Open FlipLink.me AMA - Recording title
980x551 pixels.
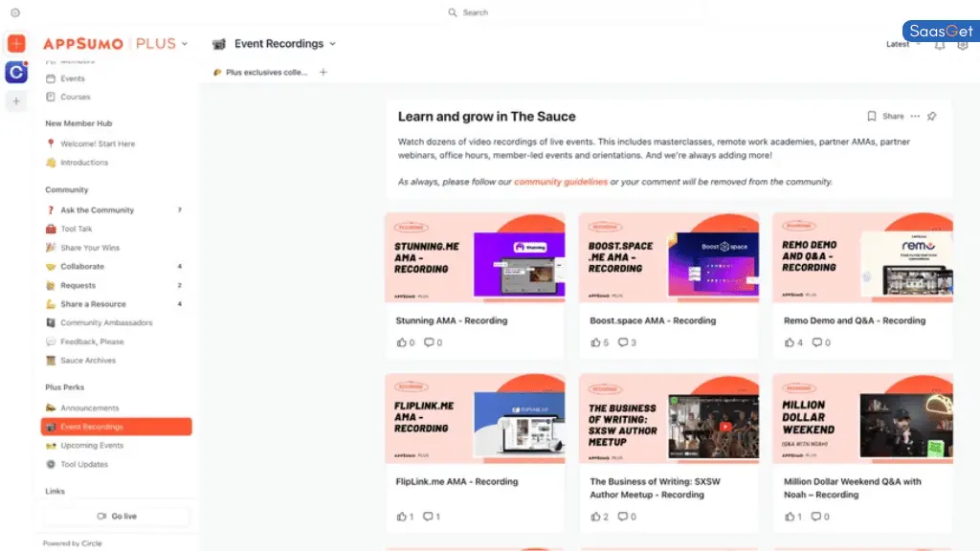coord(457,482)
